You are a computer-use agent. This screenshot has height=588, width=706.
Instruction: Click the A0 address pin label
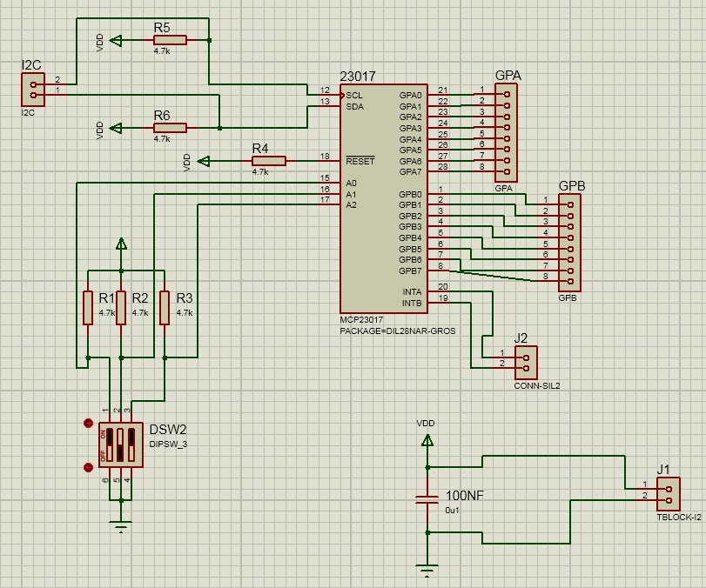pos(351,184)
